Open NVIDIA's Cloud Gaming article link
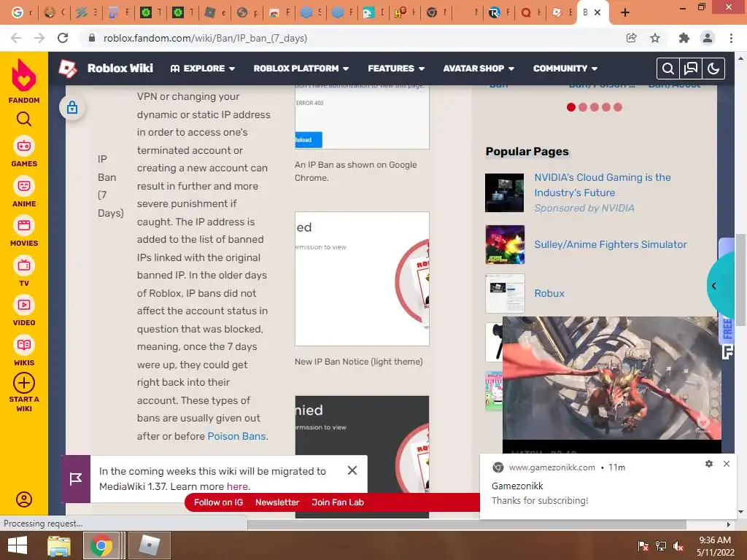 602,184
